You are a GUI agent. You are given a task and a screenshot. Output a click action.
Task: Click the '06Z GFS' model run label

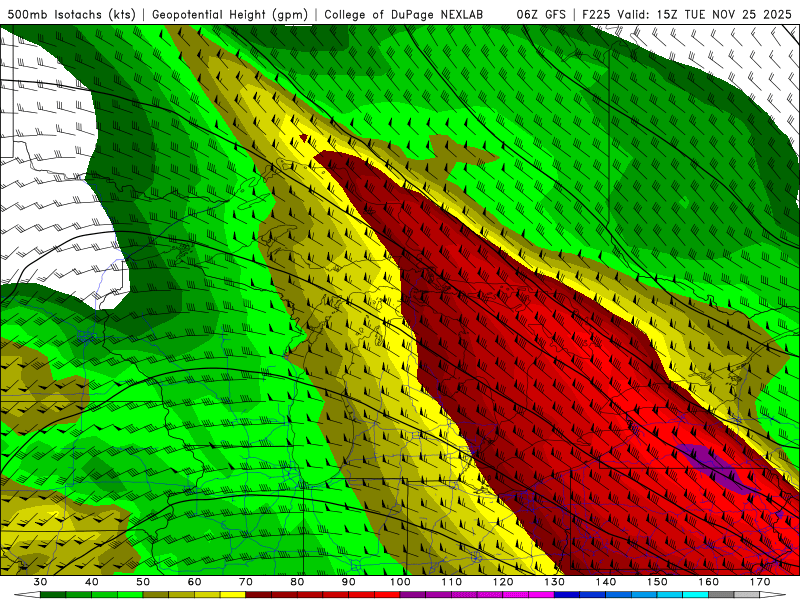(x=541, y=15)
